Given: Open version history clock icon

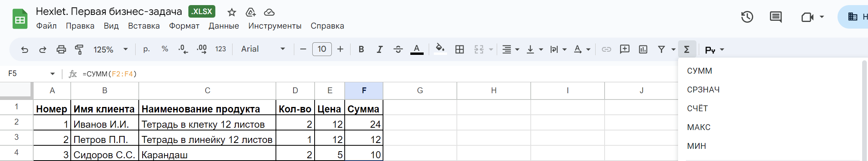Looking at the screenshot, I should [x=747, y=17].
